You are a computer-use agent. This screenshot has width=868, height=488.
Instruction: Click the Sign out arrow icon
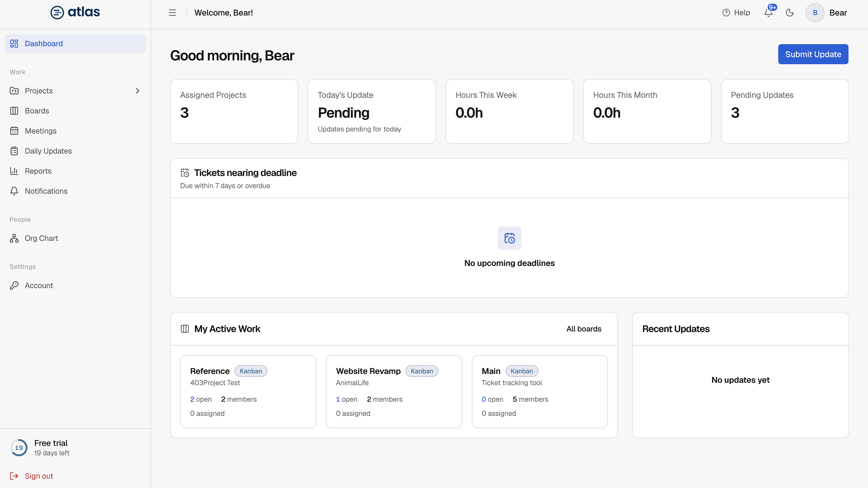[14, 476]
